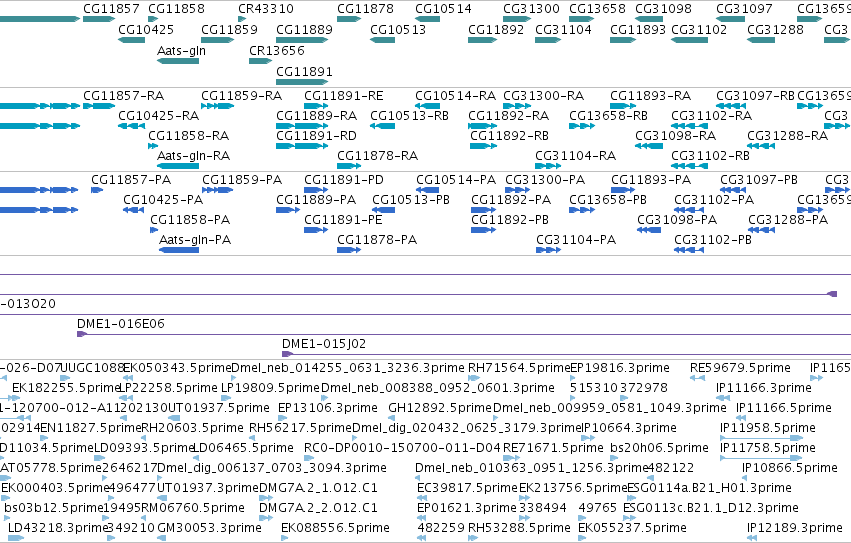Select the CG11893-PA protein label
The image size is (851, 543).
(651, 180)
